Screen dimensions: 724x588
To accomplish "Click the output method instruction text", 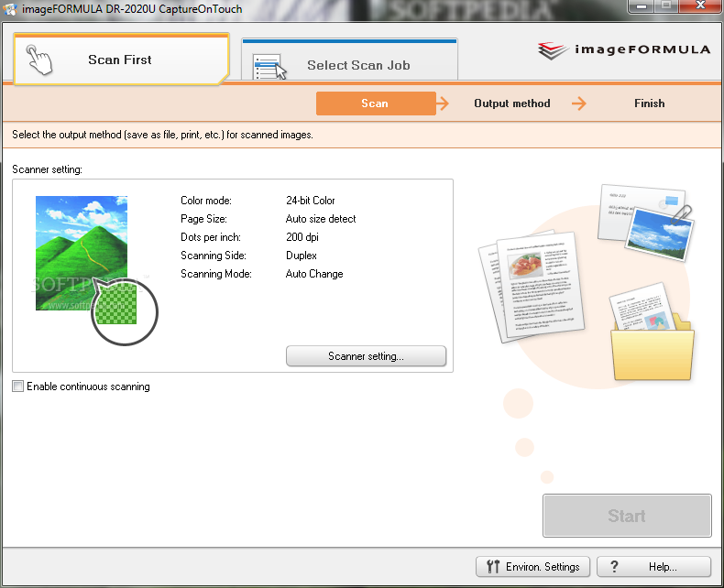I will click(162, 135).
